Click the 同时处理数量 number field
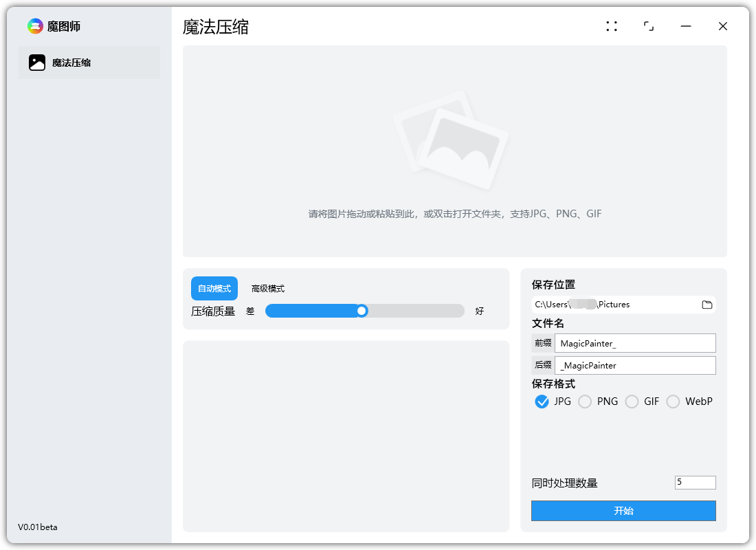Screen dimensions: 756x550 (x=694, y=482)
